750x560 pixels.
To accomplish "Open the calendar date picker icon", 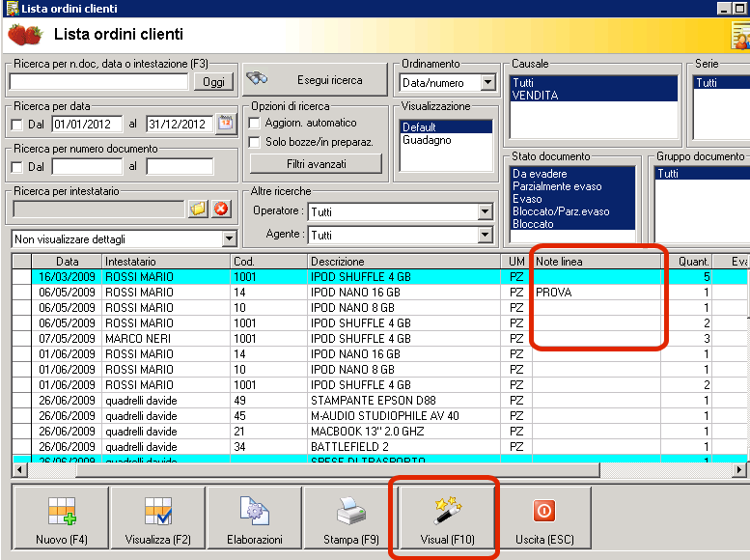I will coord(226,124).
